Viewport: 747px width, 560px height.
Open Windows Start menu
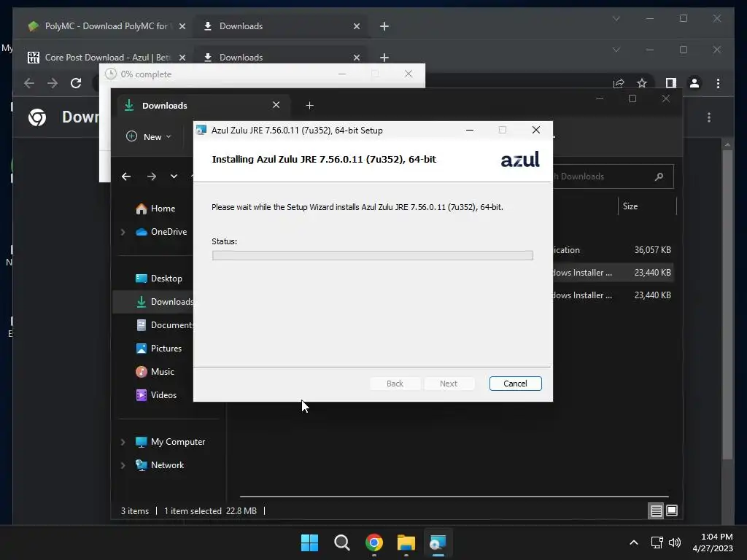(x=309, y=542)
